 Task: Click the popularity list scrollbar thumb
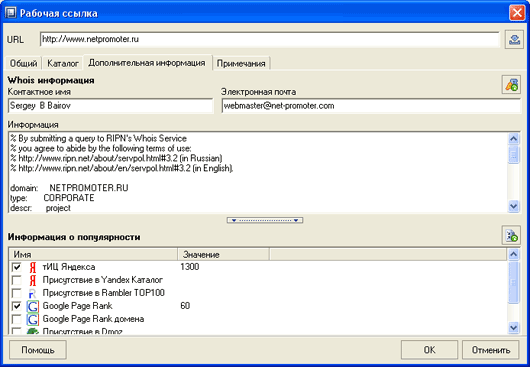point(513,283)
